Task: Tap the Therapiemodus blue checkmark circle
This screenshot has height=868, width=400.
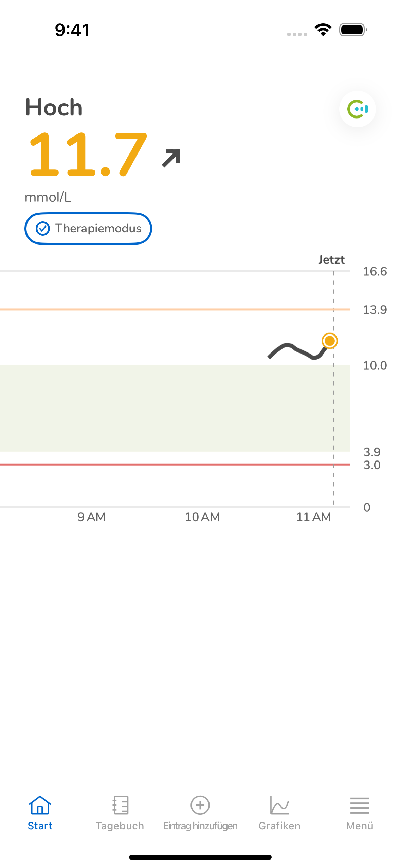Action: click(43, 229)
